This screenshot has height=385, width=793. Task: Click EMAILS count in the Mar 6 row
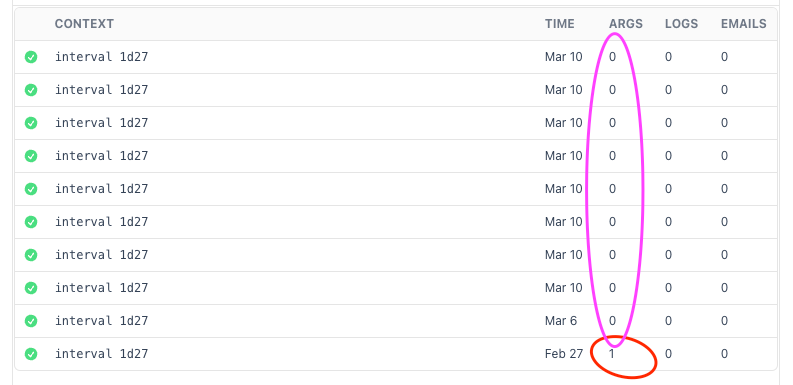click(x=724, y=321)
